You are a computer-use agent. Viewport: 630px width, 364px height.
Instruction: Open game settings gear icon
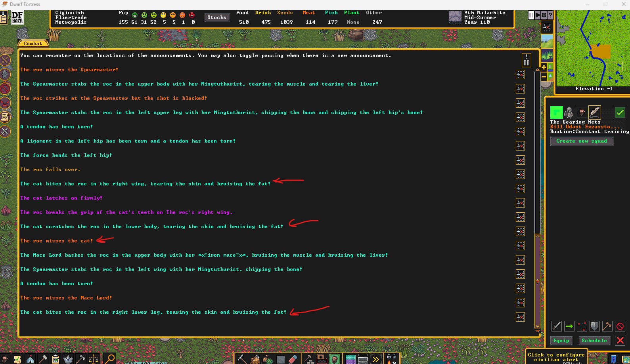pyautogui.click(x=544, y=15)
